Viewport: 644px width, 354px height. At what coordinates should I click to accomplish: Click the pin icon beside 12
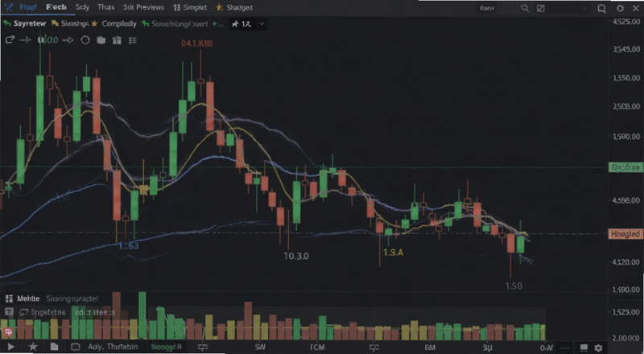coord(235,24)
